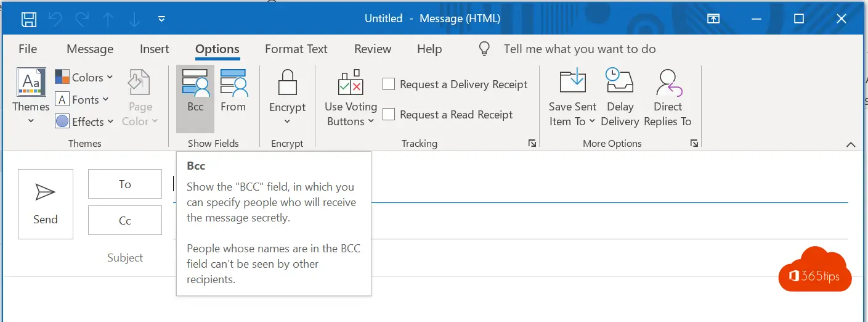The image size is (868, 322).
Task: Select the Options tab
Action: point(217,49)
